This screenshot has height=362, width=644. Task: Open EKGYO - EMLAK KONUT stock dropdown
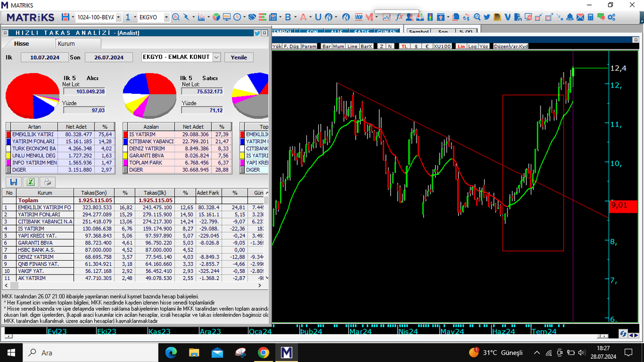(x=216, y=57)
